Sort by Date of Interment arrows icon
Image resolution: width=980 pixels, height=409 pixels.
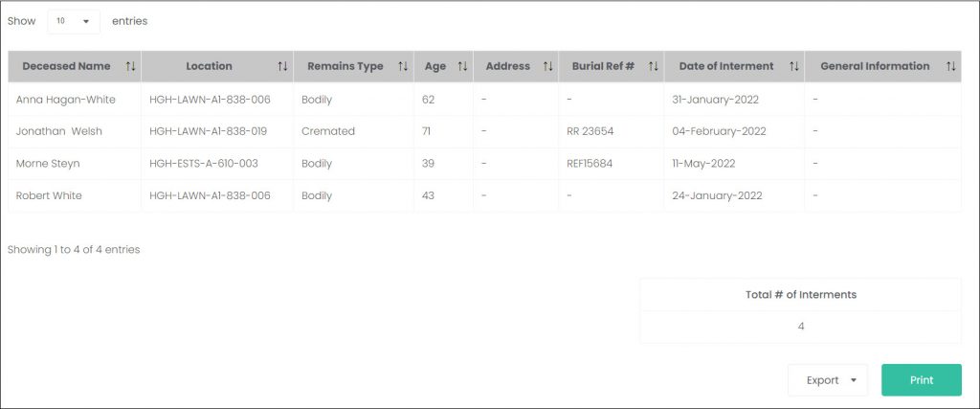coord(793,66)
